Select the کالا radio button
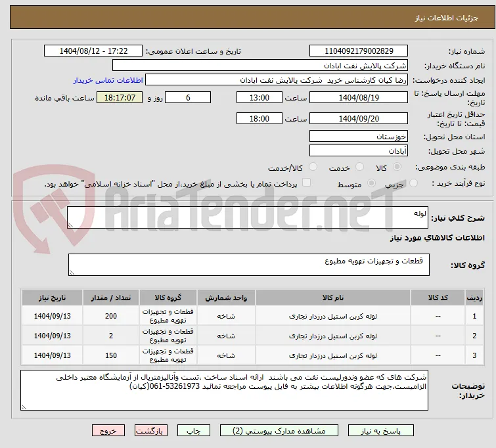Screen dimensions: 496x448 397,166
